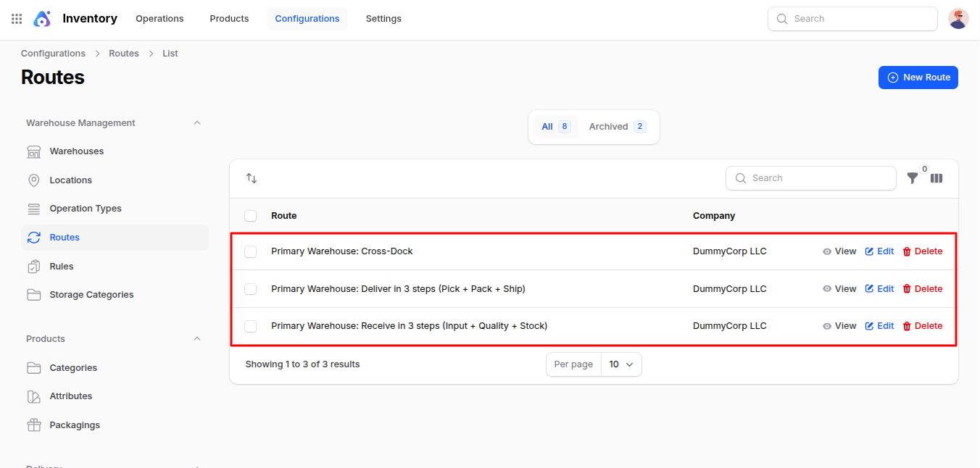This screenshot has width=980, height=468.
Task: Open the apps grid launcher icon
Action: point(17,19)
